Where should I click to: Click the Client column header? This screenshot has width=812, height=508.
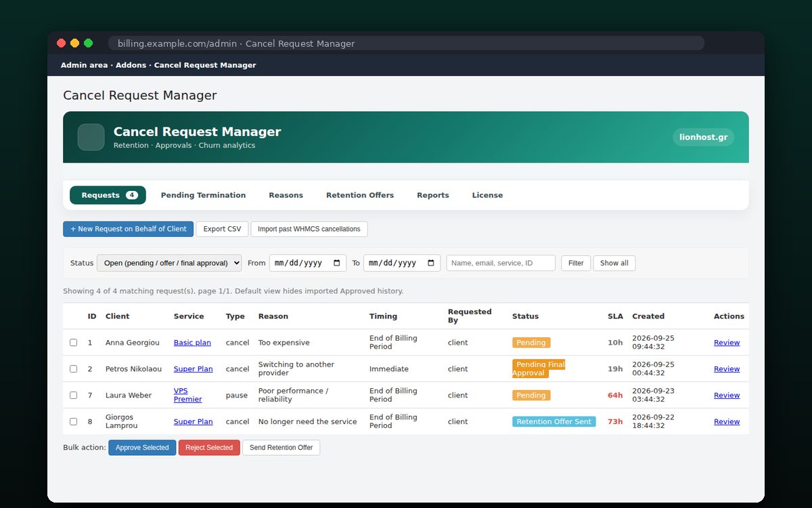[x=117, y=316]
